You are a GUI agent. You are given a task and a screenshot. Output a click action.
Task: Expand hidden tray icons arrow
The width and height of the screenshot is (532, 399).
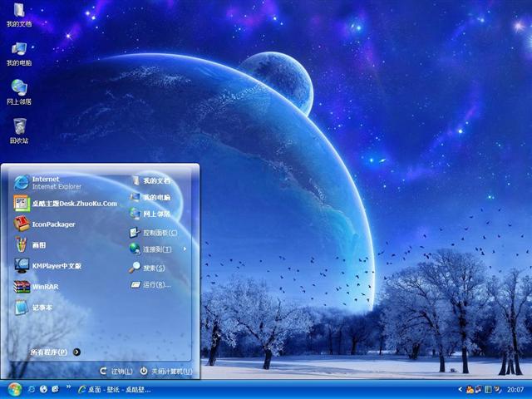[460, 390]
